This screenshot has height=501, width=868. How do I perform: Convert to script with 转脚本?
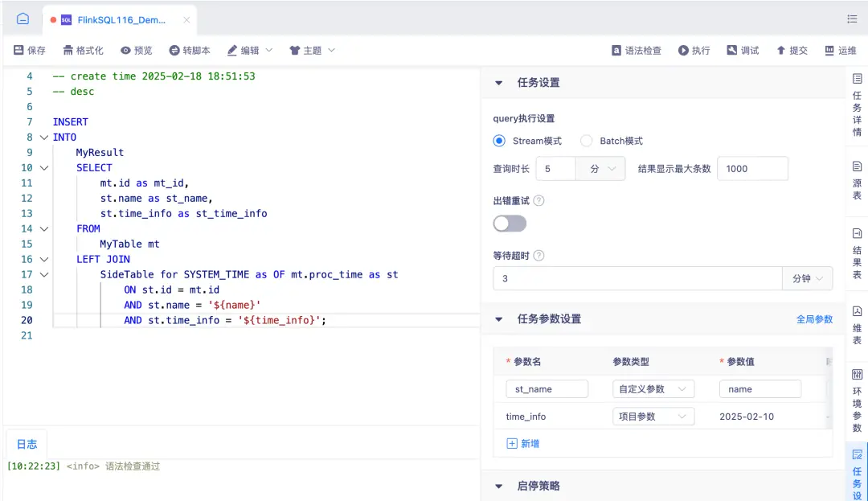pos(190,51)
